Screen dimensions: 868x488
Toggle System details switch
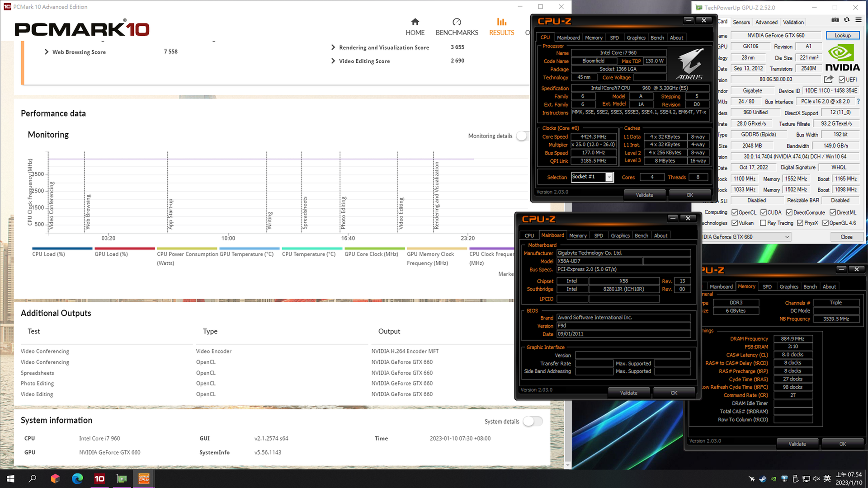coord(533,422)
